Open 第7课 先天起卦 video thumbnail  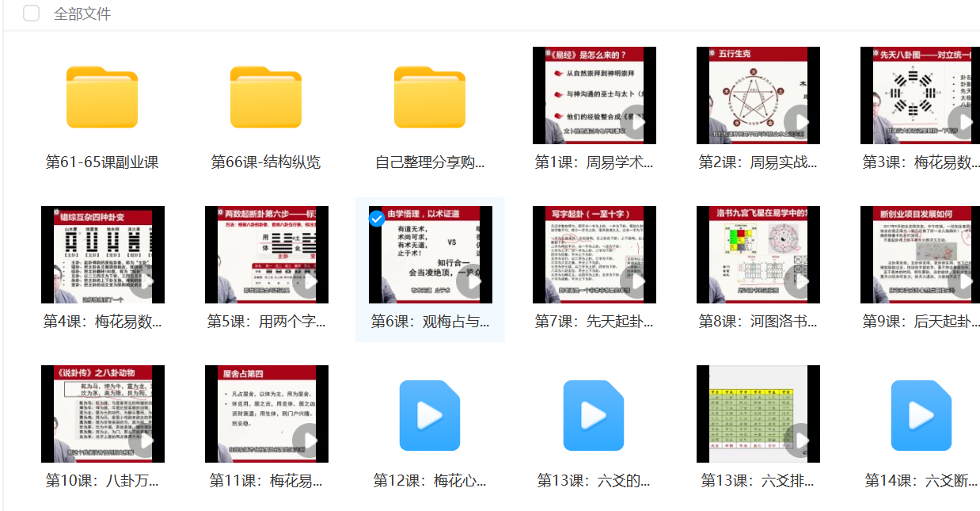coord(594,254)
